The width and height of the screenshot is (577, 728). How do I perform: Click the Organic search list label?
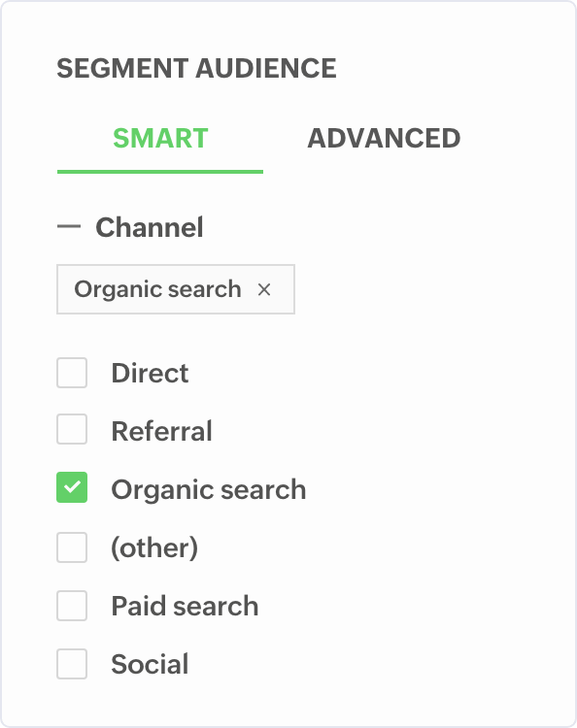(209, 490)
